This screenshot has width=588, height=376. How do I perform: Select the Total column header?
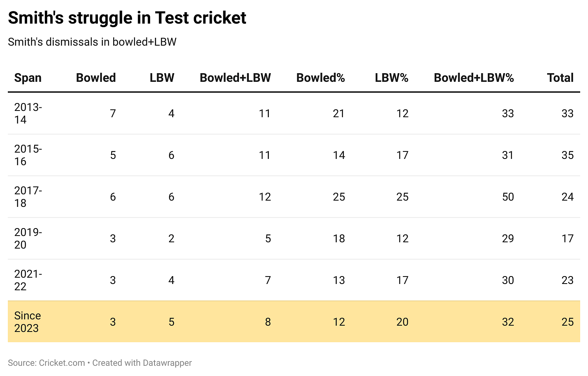tap(560, 78)
